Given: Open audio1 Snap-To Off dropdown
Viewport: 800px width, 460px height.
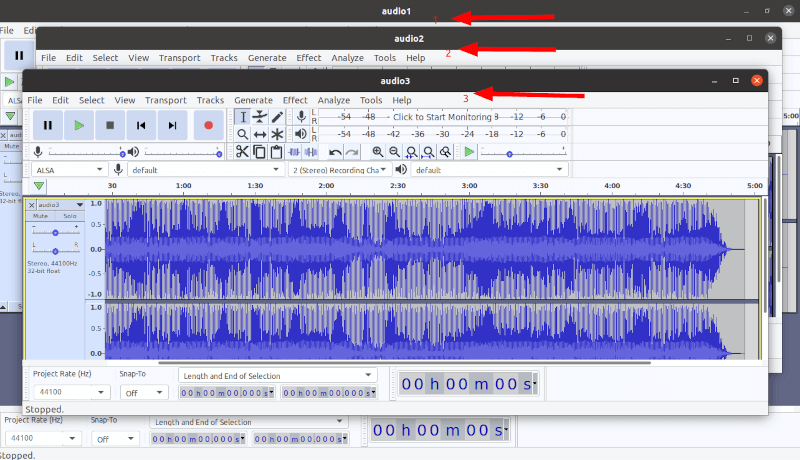Looking at the screenshot, I should (x=115, y=439).
